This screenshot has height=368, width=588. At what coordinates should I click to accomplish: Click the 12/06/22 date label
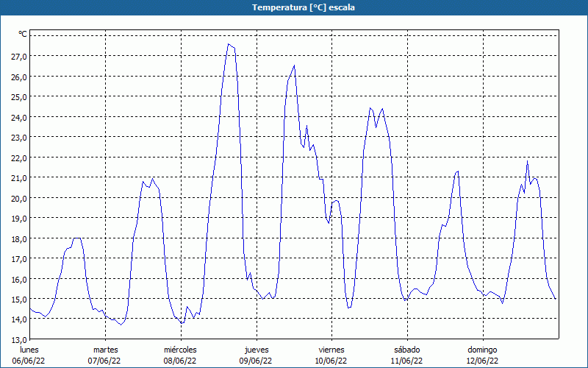(482, 361)
